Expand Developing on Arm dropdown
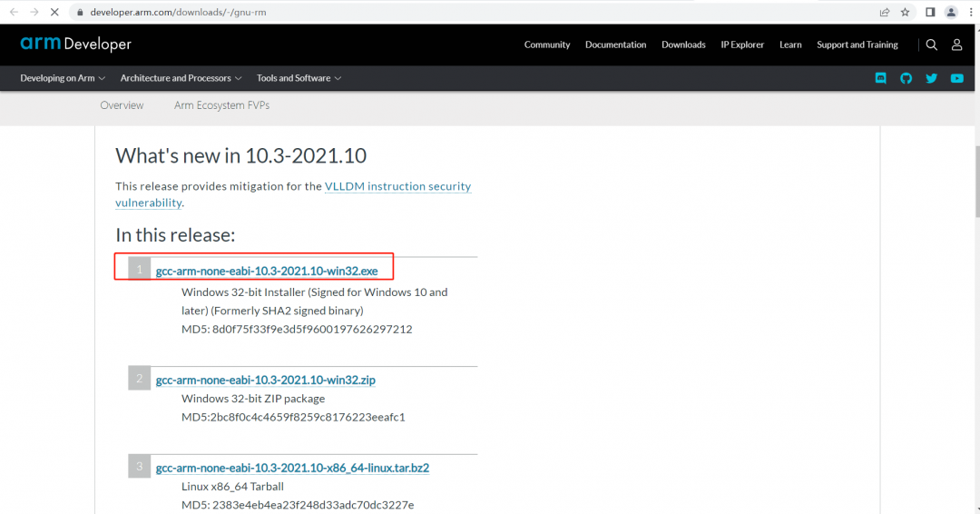 click(x=63, y=78)
